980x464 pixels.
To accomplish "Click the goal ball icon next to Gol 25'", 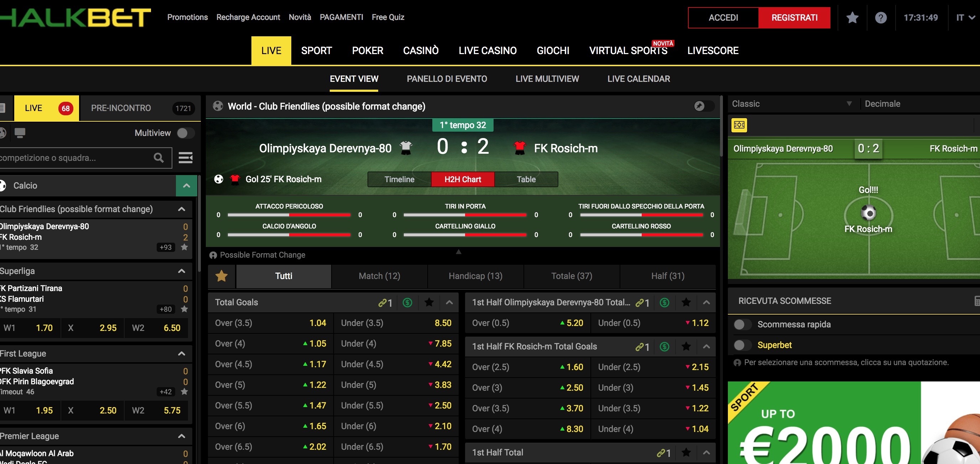I will pyautogui.click(x=219, y=179).
